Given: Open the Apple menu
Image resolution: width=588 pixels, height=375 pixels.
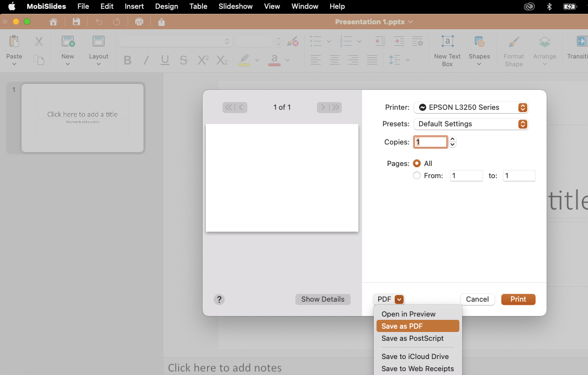Looking at the screenshot, I should [12, 7].
